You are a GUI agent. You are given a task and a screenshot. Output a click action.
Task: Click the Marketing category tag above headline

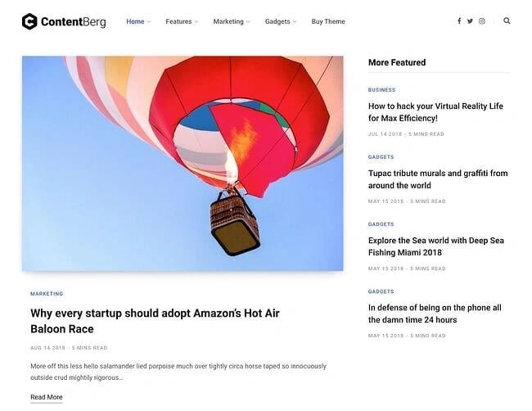tap(47, 293)
